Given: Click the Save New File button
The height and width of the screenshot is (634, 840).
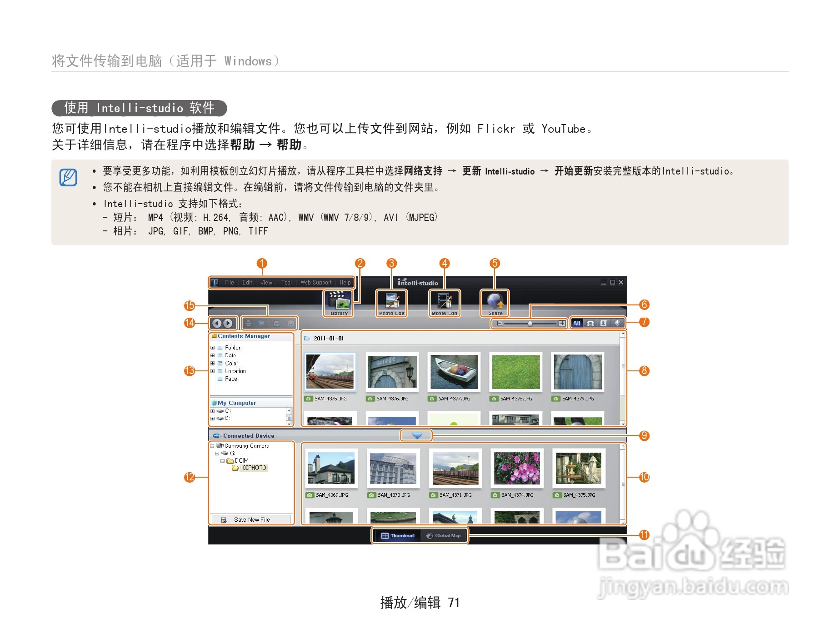Looking at the screenshot, I should (x=251, y=519).
